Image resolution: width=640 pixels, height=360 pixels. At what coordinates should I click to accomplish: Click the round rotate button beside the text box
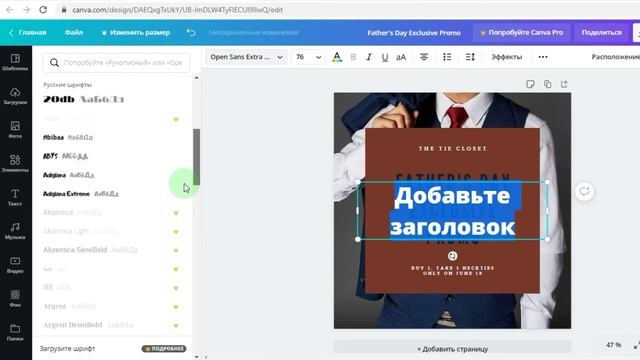[584, 191]
